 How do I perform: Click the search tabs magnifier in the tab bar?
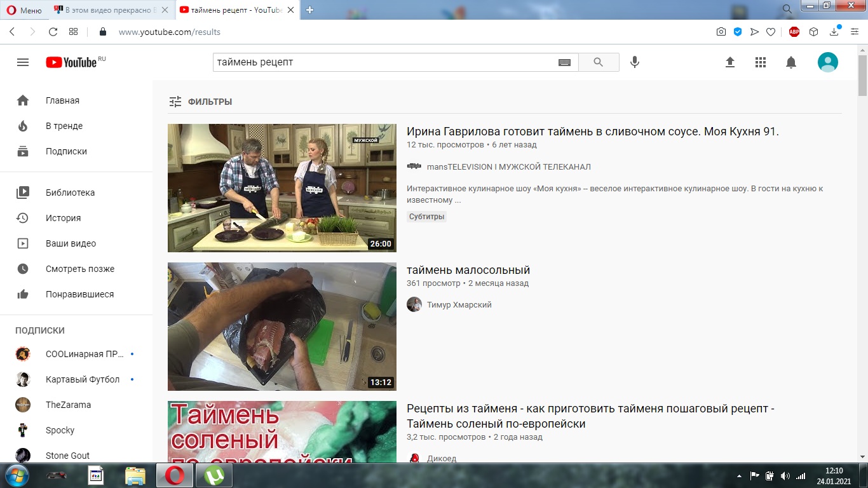click(787, 9)
